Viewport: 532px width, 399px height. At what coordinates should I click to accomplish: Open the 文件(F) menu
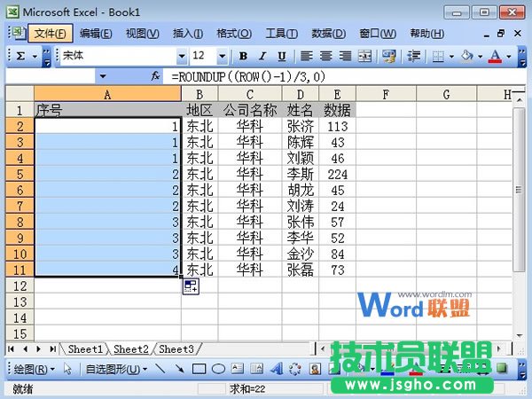(51, 34)
